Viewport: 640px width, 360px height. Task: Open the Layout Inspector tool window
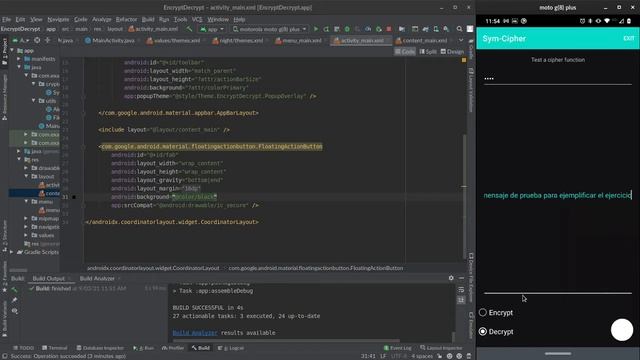[x=441, y=348]
